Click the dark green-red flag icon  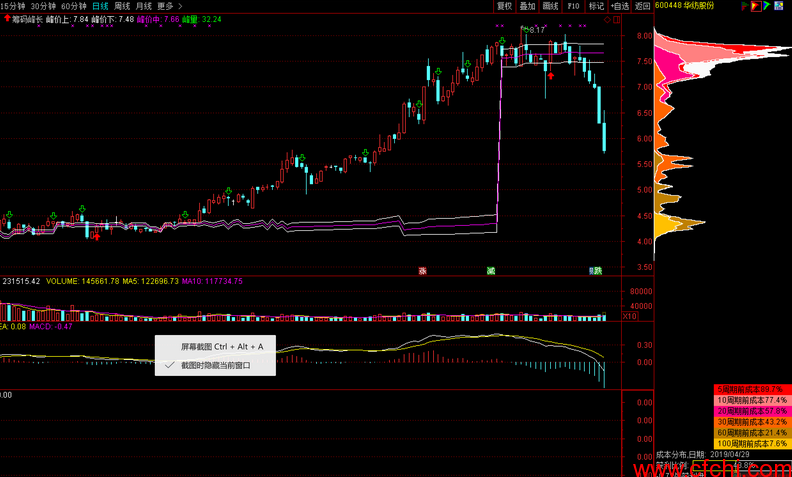[x=745, y=6]
